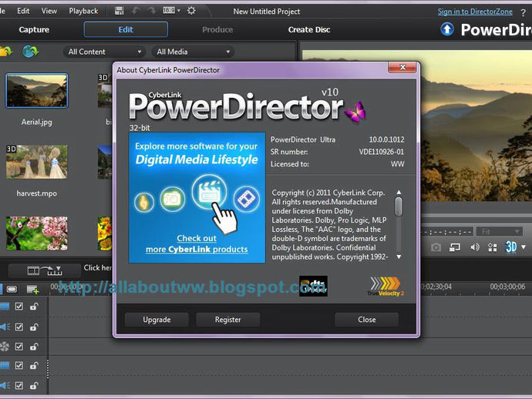This screenshot has height=399, width=532.
Task: Click the save project floppy icon
Action: (119, 11)
